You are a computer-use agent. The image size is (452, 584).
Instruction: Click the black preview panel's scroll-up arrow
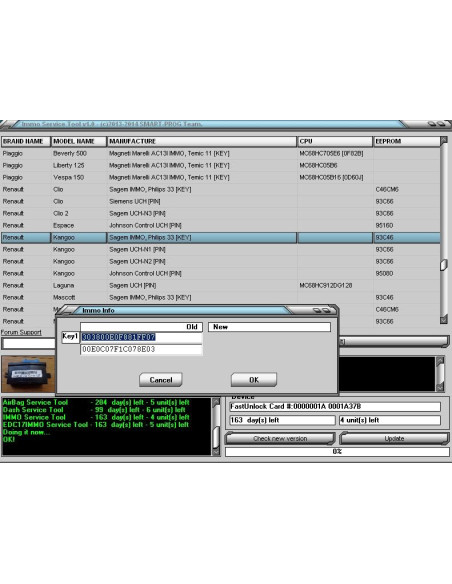click(x=440, y=361)
